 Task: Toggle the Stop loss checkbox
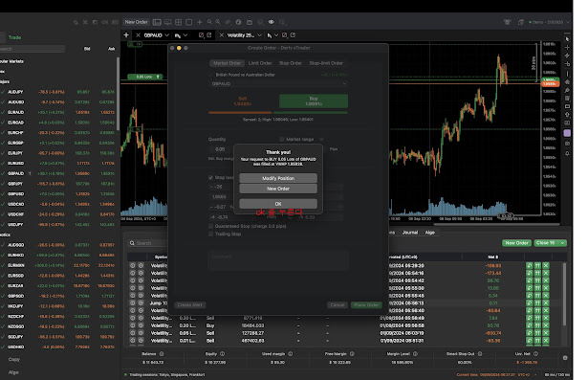point(210,178)
